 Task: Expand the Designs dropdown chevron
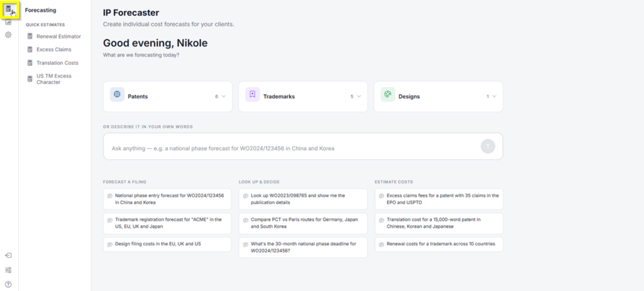[x=494, y=96]
